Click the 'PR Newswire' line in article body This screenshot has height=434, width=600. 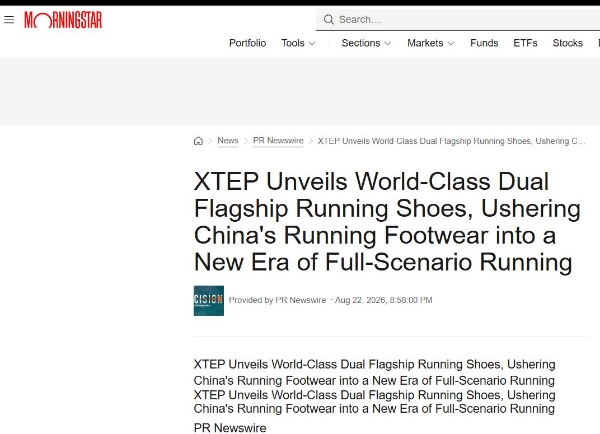(x=230, y=427)
